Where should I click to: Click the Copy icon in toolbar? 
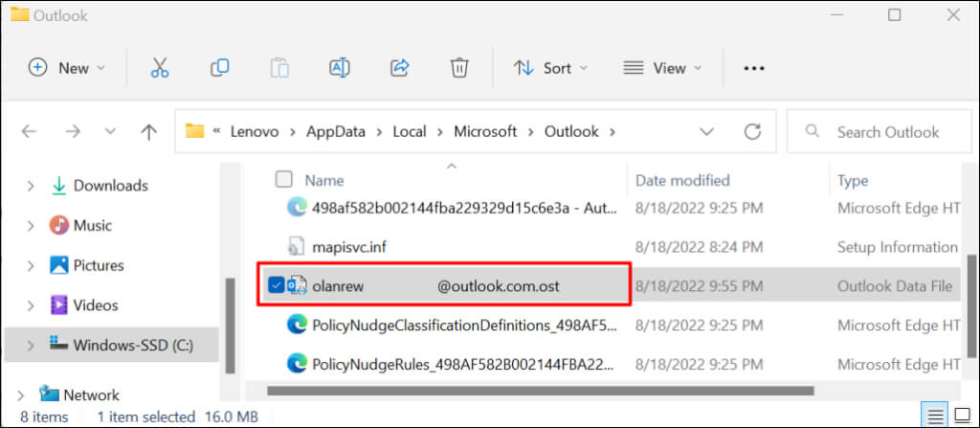point(219,68)
